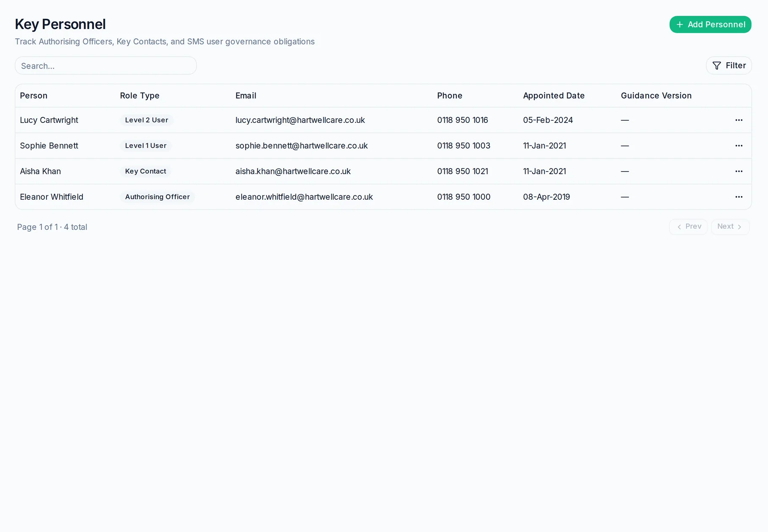Click the Key Personnel page heading
This screenshot has width=768, height=532.
tap(60, 24)
